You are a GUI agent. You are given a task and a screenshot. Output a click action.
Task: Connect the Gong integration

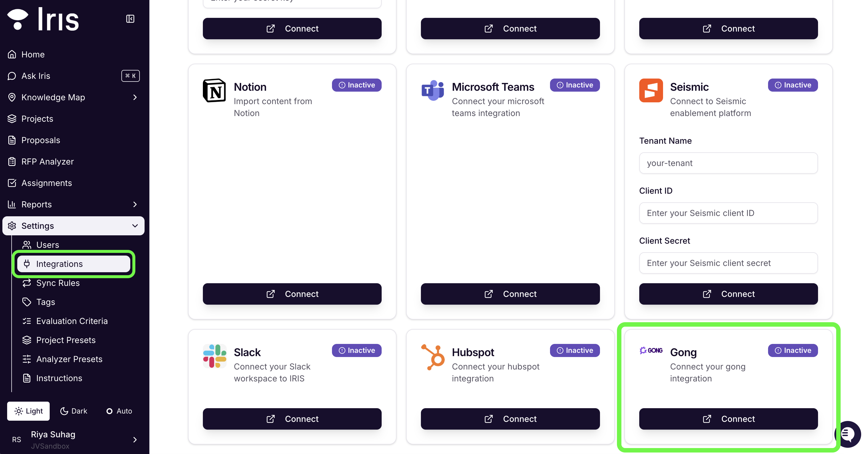(x=728, y=419)
